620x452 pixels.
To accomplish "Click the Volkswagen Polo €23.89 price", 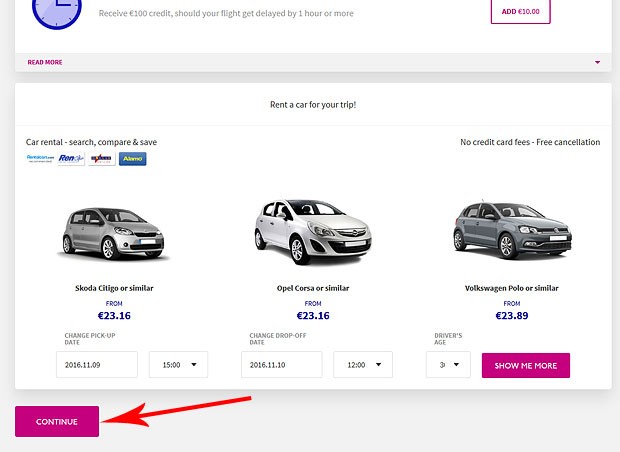I will point(511,316).
